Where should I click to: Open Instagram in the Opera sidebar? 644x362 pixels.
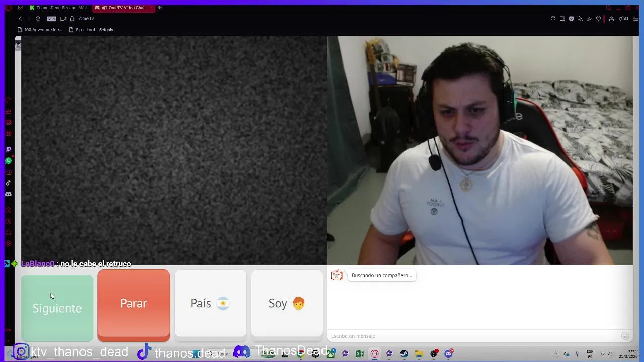point(8,172)
